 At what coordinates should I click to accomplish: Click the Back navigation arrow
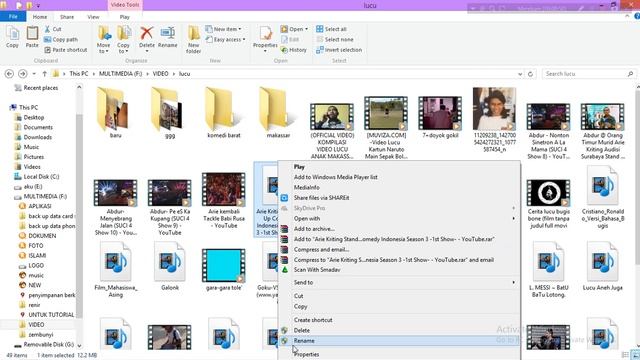(x=9, y=74)
